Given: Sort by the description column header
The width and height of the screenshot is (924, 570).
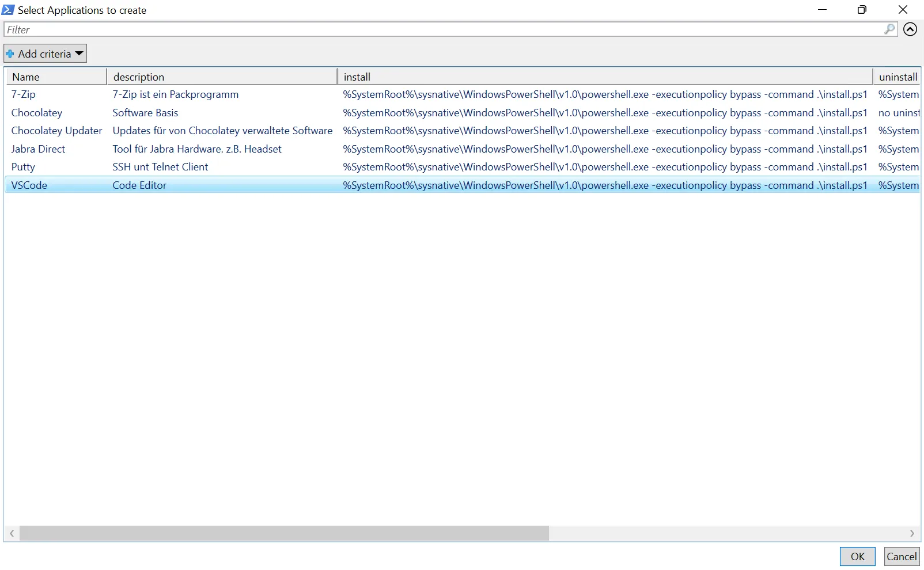Looking at the screenshot, I should 222,77.
